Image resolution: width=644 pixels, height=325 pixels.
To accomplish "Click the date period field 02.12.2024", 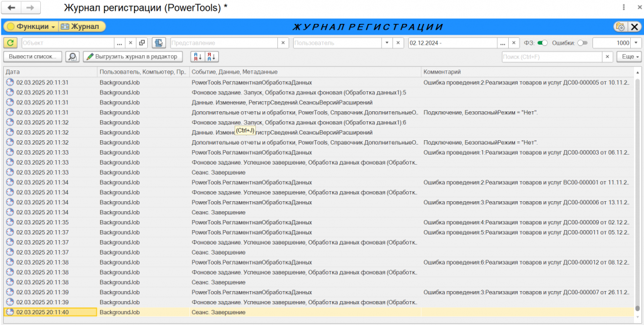I will (x=453, y=43).
